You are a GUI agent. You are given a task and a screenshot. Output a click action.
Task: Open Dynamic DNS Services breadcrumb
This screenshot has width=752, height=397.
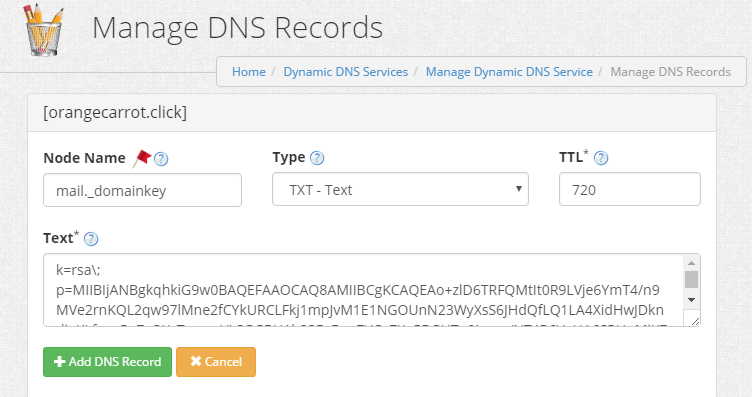coord(346,72)
